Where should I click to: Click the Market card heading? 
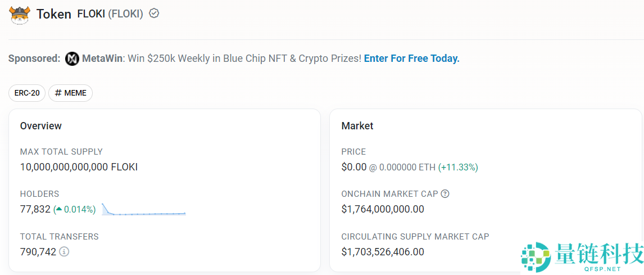357,126
